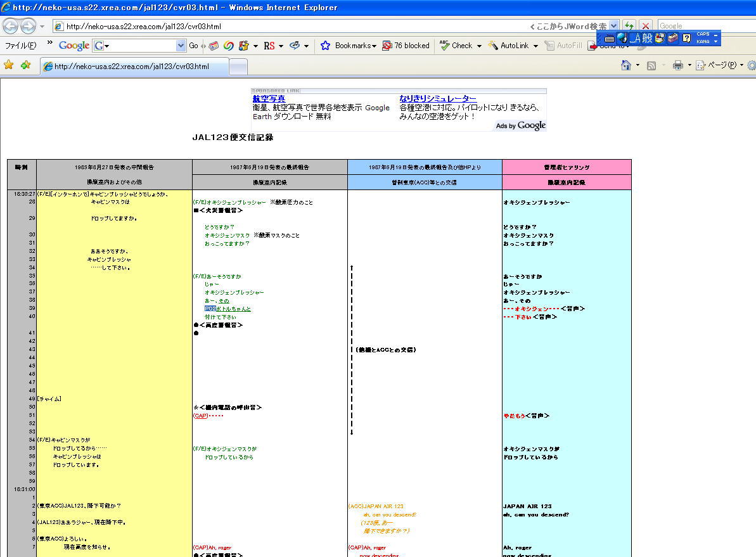
Task: Open the Home button dropdown arrow
Action: (x=638, y=65)
